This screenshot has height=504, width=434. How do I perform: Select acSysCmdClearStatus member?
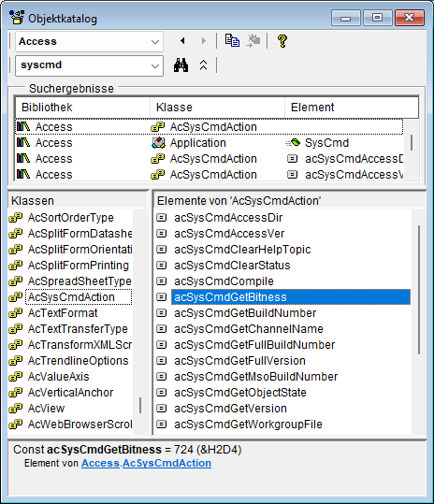coord(232,266)
